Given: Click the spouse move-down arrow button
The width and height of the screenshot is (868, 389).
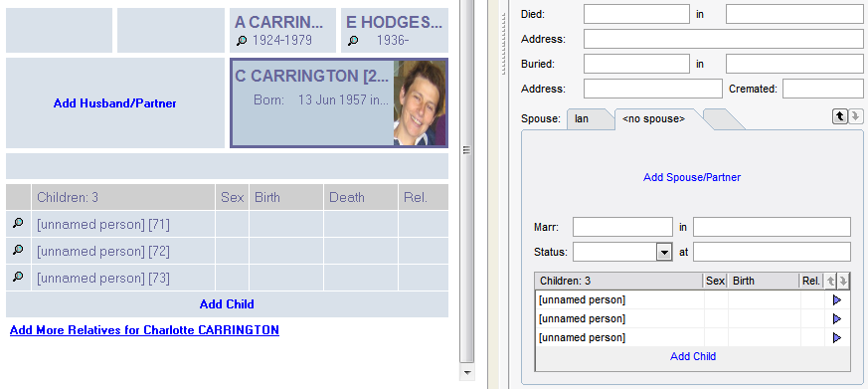Looking at the screenshot, I should [x=856, y=115].
